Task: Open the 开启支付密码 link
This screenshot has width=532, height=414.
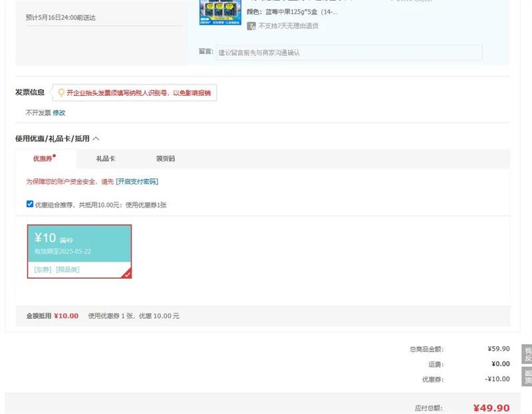Action: click(x=137, y=182)
